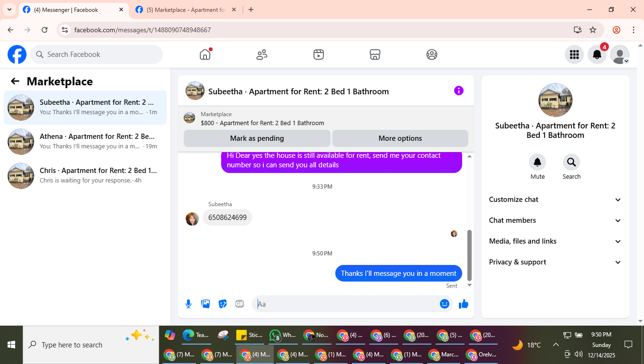Open the account profile dropdown
This screenshot has width=644, height=364.
(620, 55)
